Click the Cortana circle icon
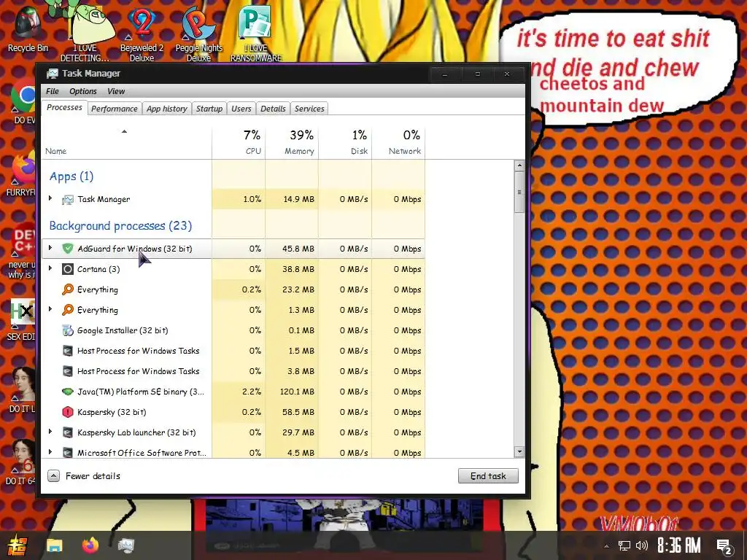The width and height of the screenshot is (747, 560). tap(68, 269)
